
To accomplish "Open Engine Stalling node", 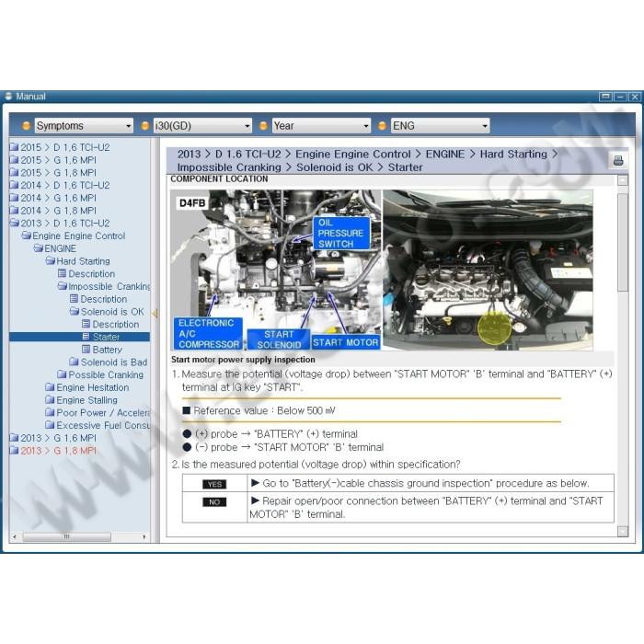I will pyautogui.click(x=87, y=400).
